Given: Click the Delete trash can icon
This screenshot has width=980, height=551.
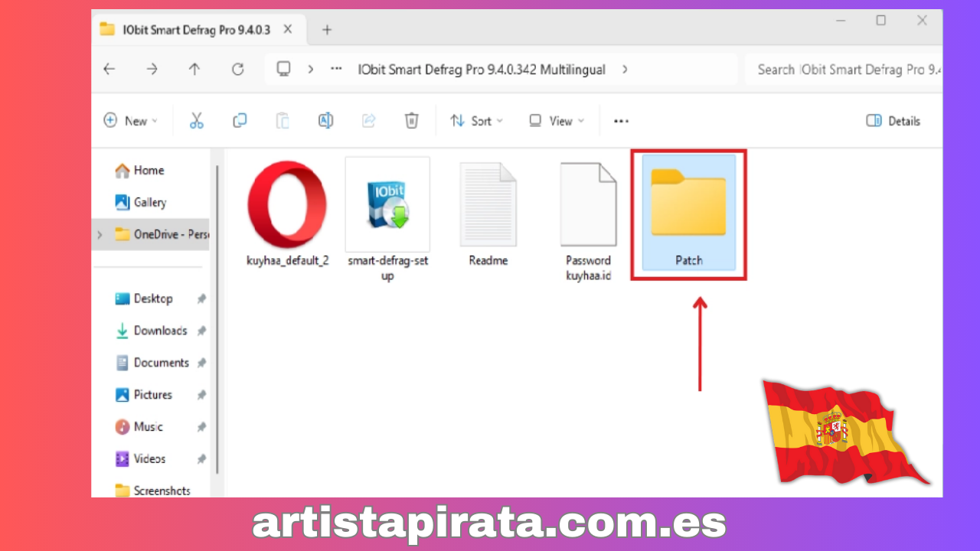Looking at the screenshot, I should click(x=411, y=121).
